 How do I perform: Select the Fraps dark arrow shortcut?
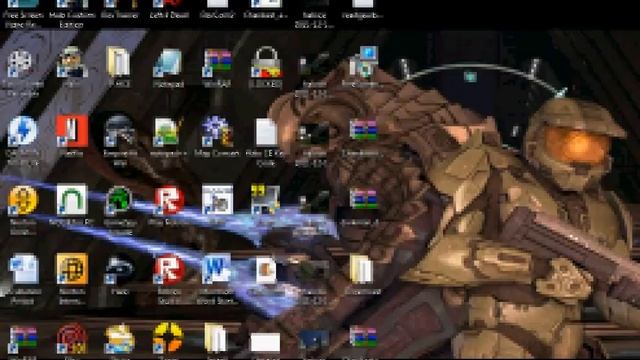tap(119, 269)
